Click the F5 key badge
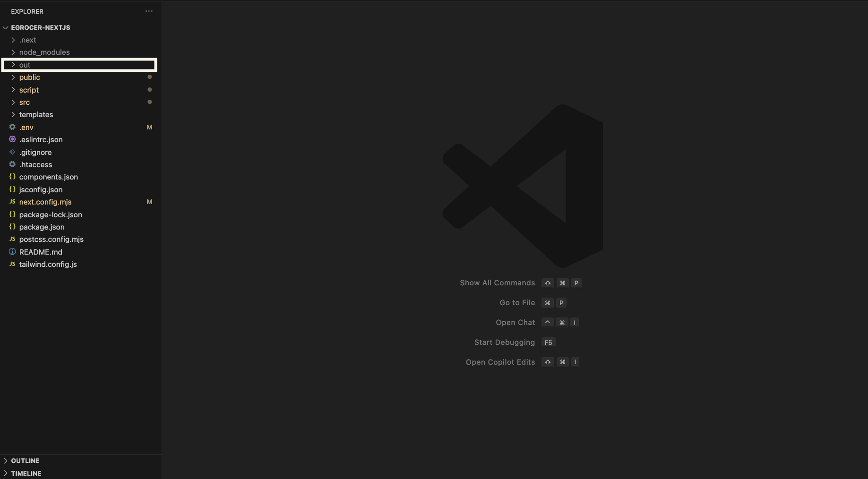Screen dimensions: 868x479 coord(548,342)
